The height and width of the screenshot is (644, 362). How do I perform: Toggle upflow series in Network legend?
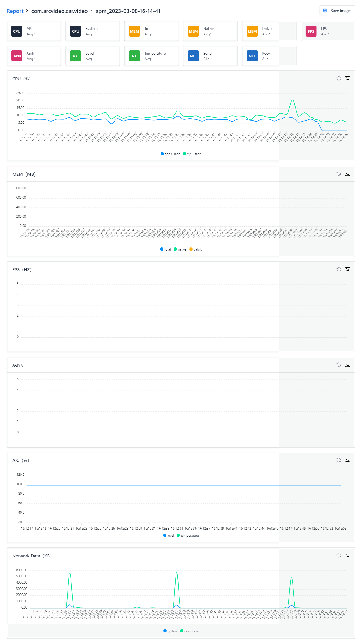[170, 631]
